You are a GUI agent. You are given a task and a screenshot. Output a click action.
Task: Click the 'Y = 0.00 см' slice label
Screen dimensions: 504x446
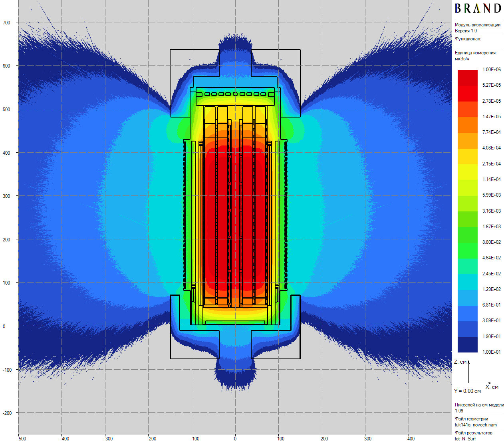pyautogui.click(x=467, y=391)
